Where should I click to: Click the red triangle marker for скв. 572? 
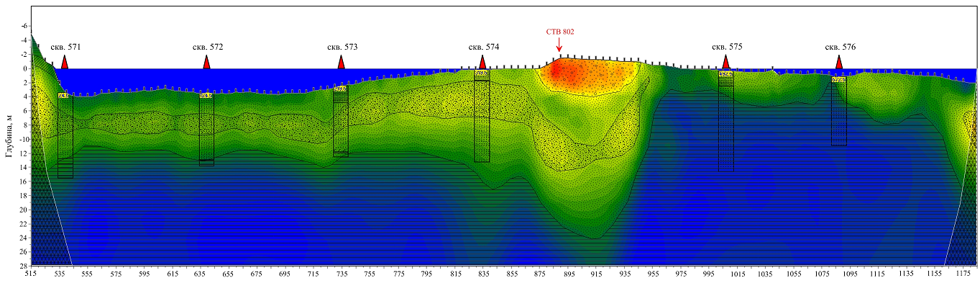pos(206,62)
